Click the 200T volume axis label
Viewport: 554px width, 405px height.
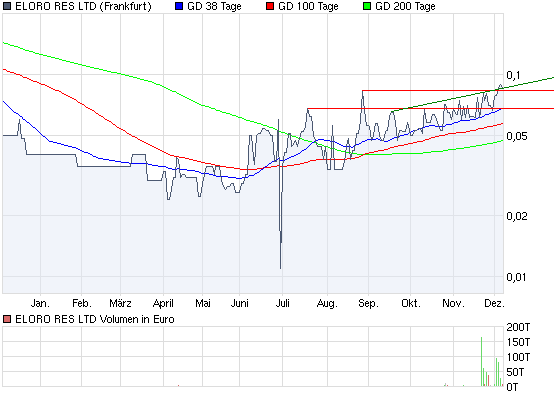click(x=518, y=327)
